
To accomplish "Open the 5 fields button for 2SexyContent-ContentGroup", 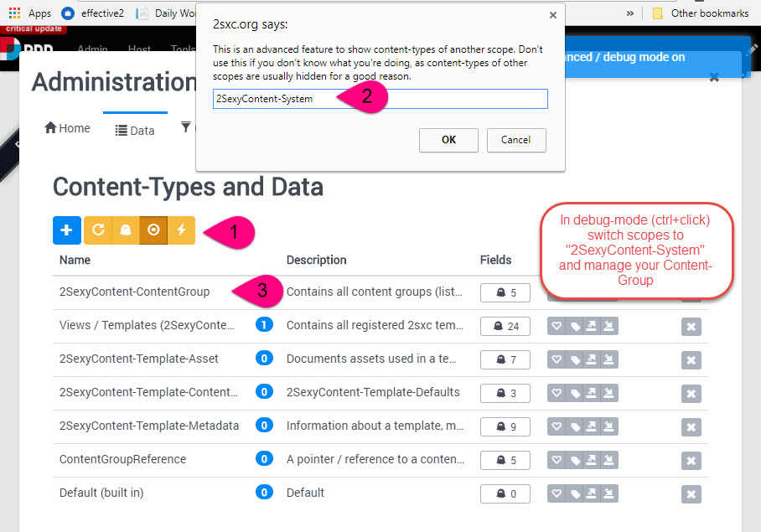I will coord(505,293).
